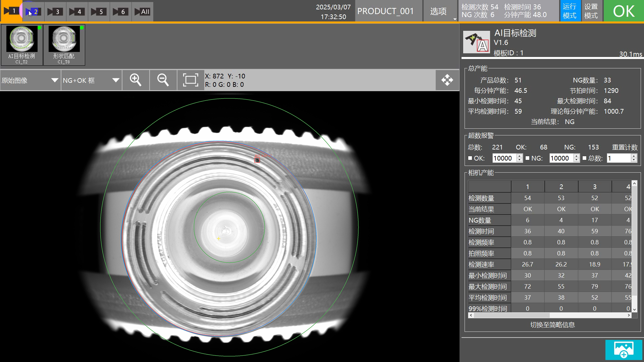The image size is (644, 362).
Task: Click the 重置计数 reset count button
Action: click(625, 147)
